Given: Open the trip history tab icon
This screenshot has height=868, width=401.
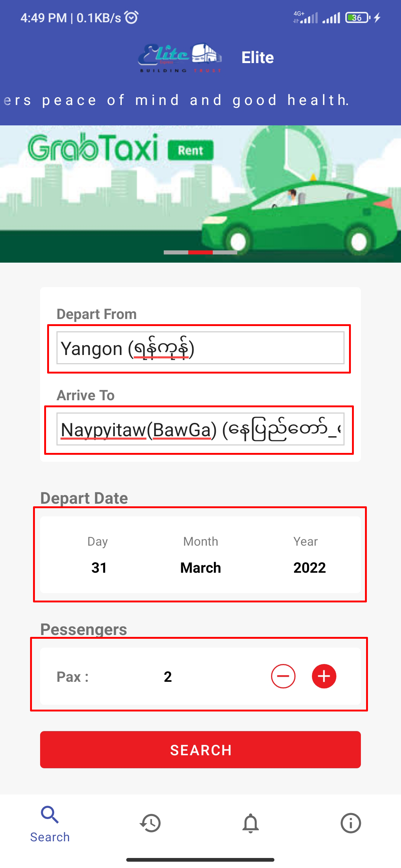Looking at the screenshot, I should coord(150,823).
